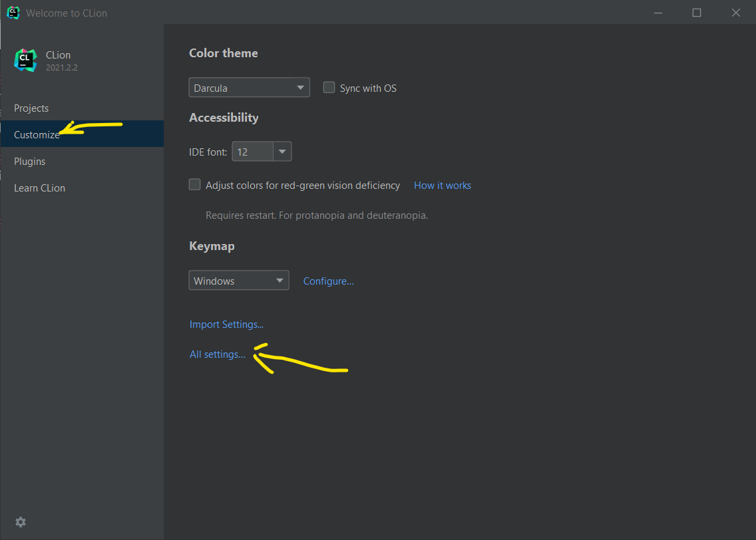Click the IDE font value field showing 12
This screenshot has width=756, height=540.
(x=253, y=152)
